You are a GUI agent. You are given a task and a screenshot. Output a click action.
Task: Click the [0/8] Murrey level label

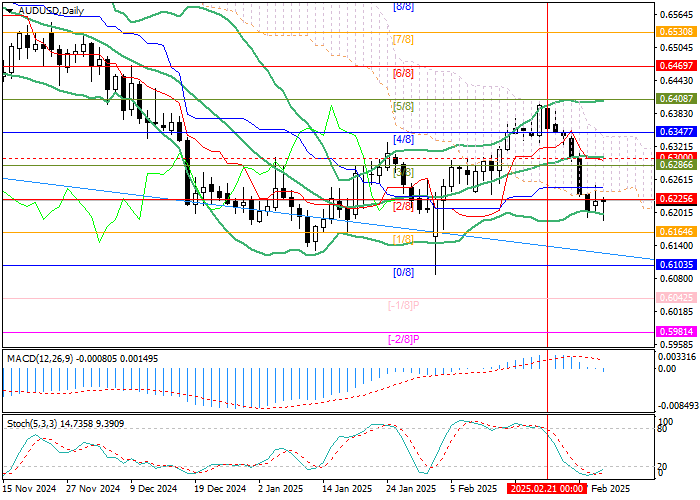click(x=403, y=272)
